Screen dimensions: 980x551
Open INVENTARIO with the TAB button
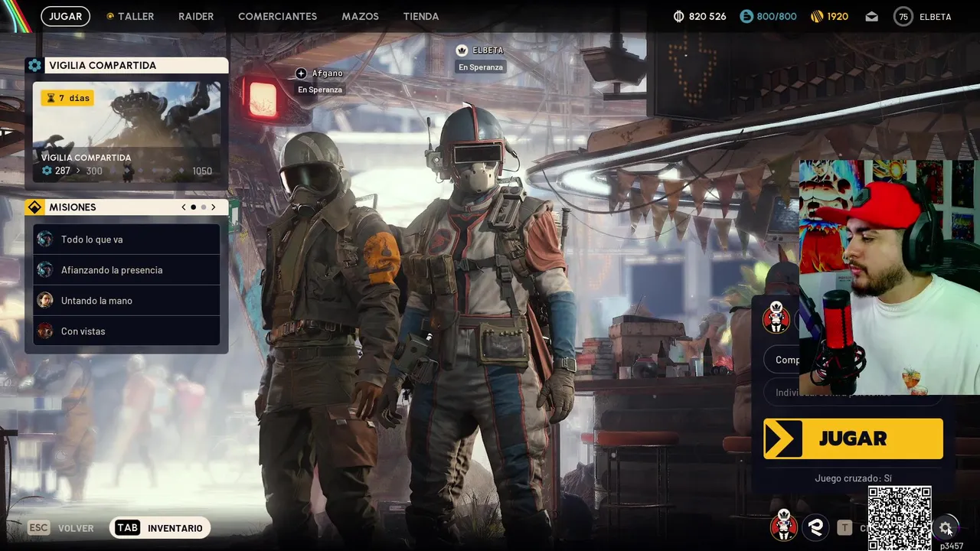point(160,528)
